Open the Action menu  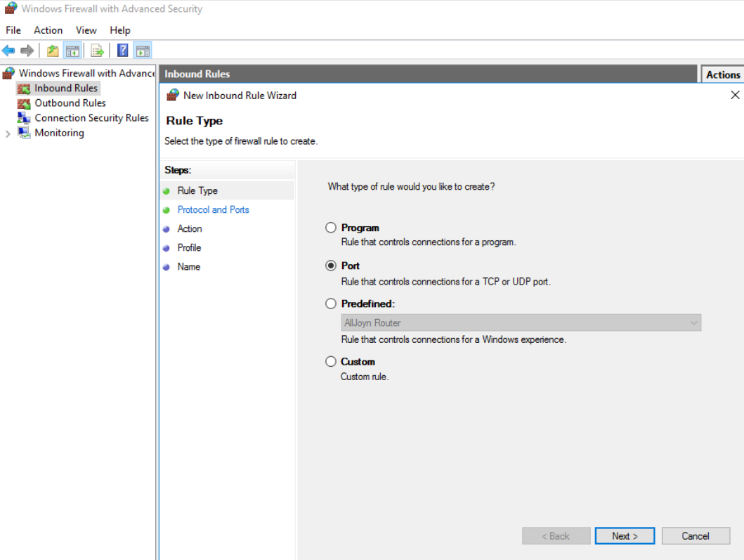48,30
